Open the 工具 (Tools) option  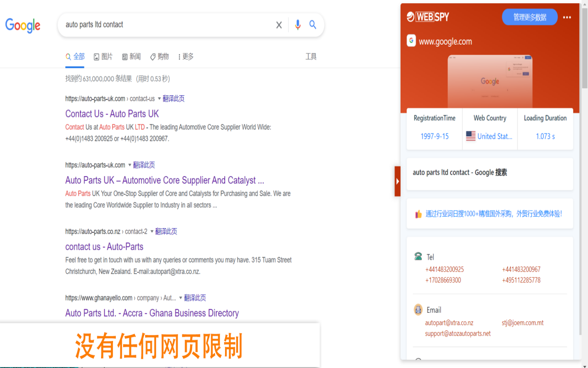(311, 57)
